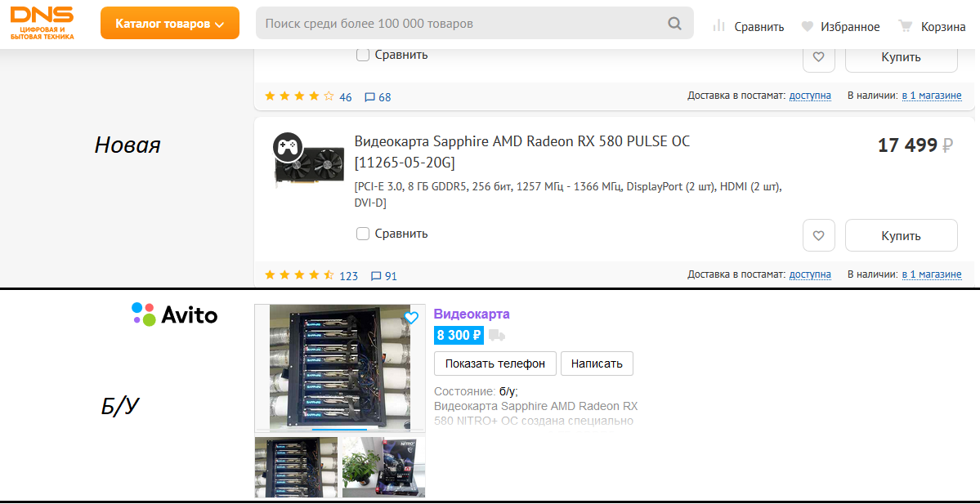Click Показать телефон button
980x504 pixels.
tap(495, 364)
